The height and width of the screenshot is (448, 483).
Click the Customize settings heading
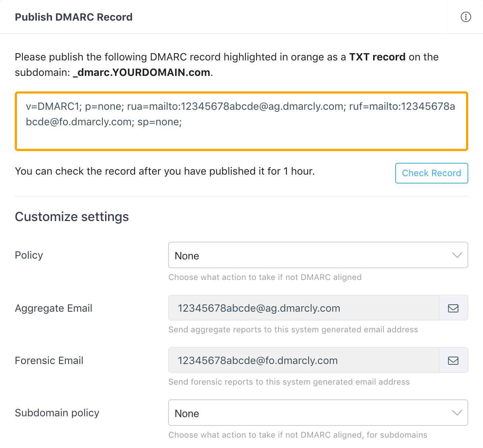tap(72, 217)
